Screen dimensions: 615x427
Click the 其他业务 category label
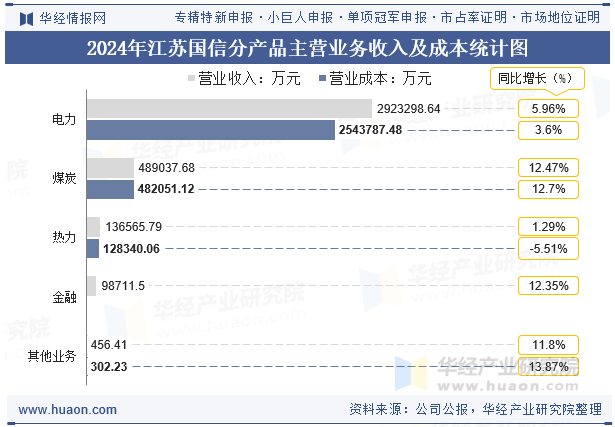tap(52, 356)
